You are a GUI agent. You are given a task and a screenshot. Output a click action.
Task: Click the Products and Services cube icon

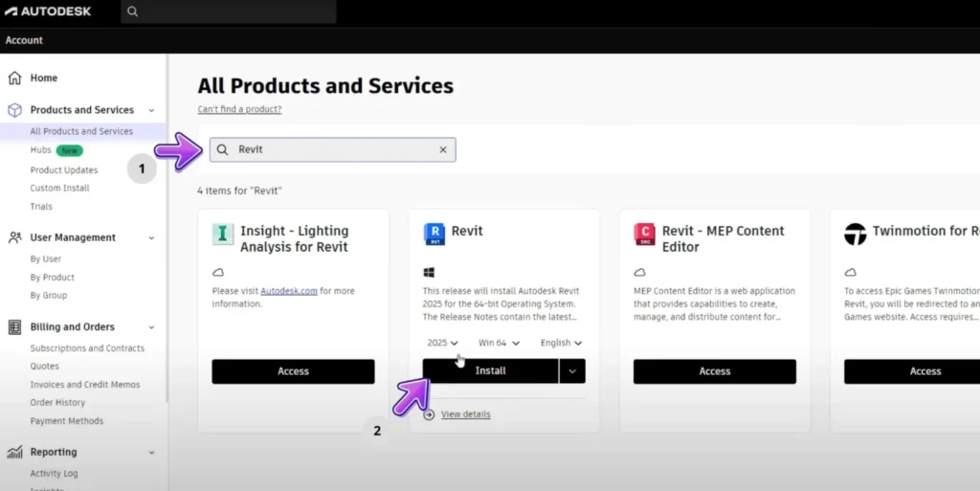point(15,110)
